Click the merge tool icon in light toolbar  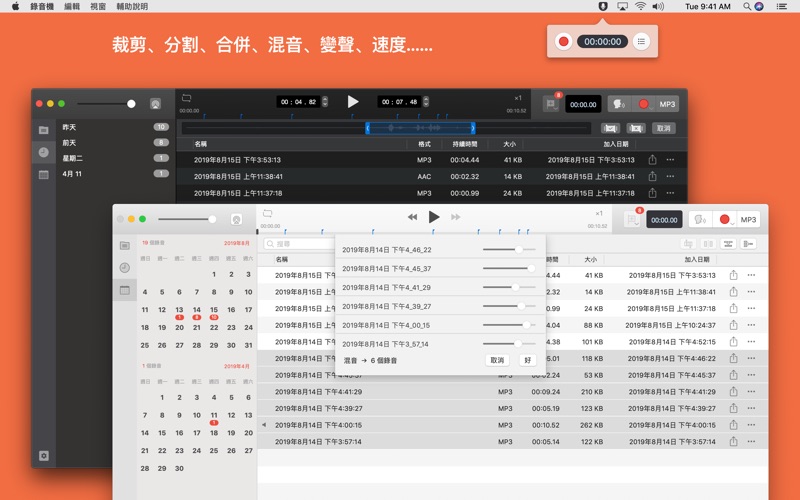[x=728, y=244]
